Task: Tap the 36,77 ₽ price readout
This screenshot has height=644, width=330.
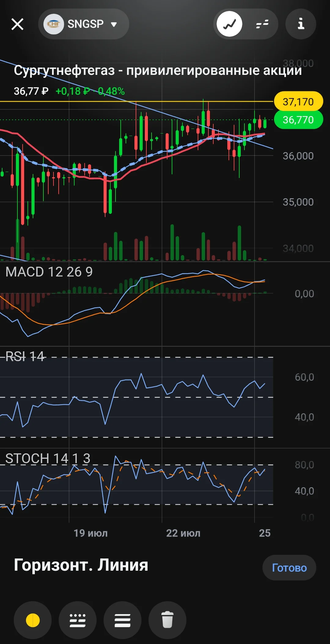Action: (x=31, y=91)
